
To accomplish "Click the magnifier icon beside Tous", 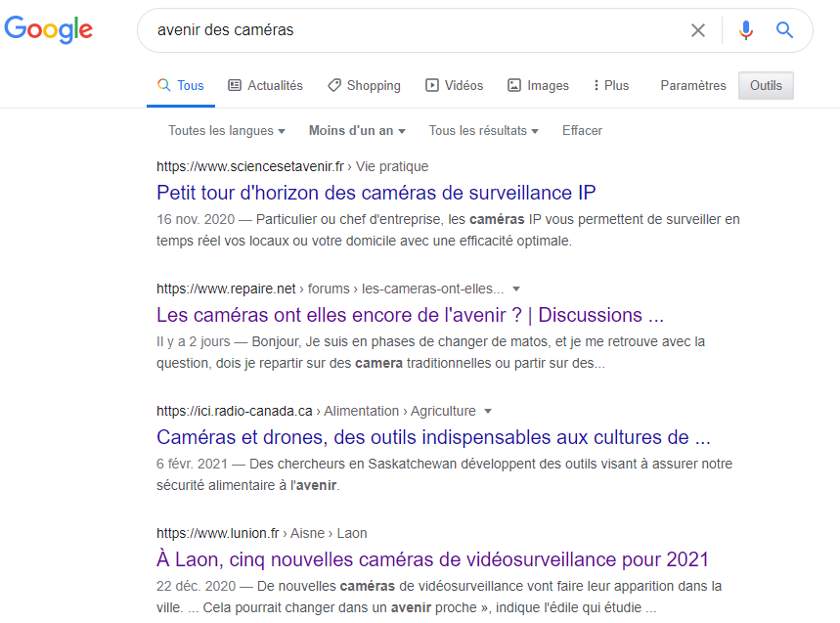I will coord(164,85).
